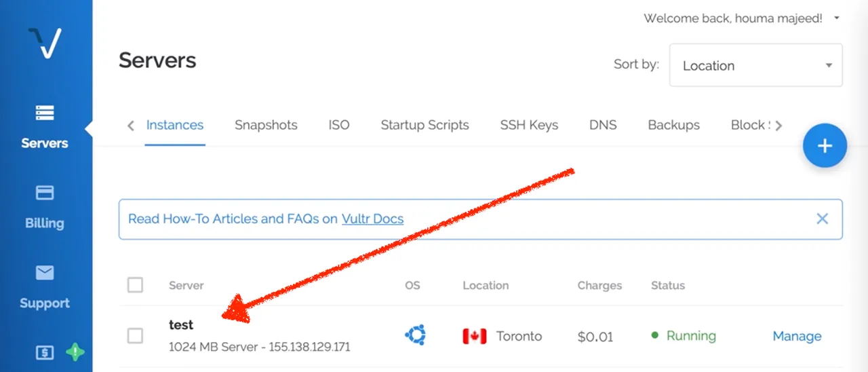Switch to the DNS tab
The image size is (868, 372).
pyautogui.click(x=603, y=125)
